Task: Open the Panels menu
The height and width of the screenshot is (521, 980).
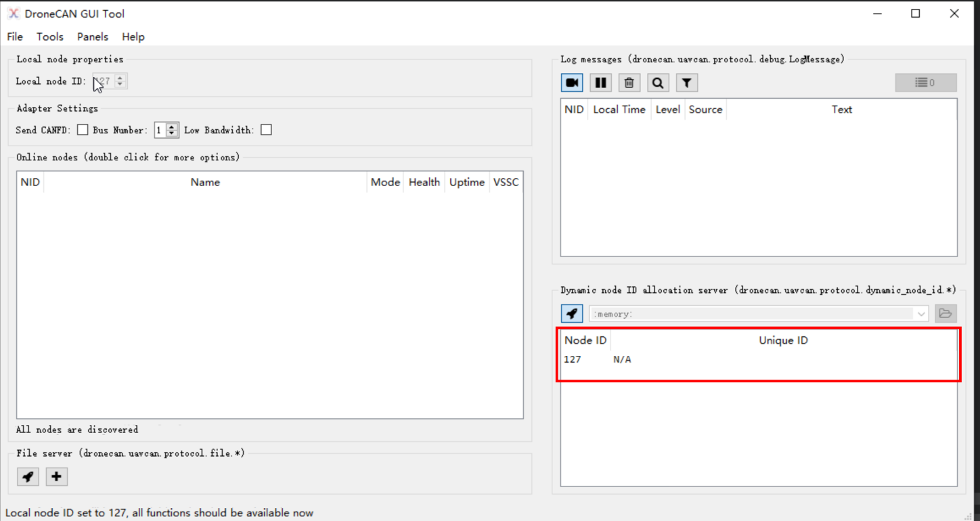Action: tap(93, 37)
